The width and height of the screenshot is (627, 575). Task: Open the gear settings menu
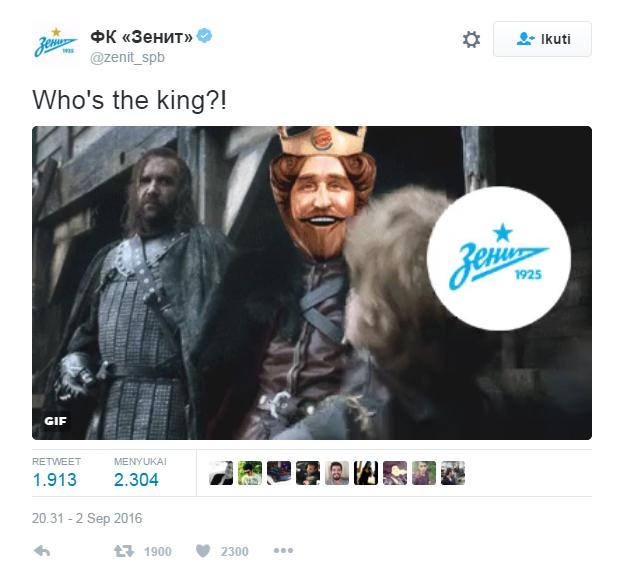471,40
